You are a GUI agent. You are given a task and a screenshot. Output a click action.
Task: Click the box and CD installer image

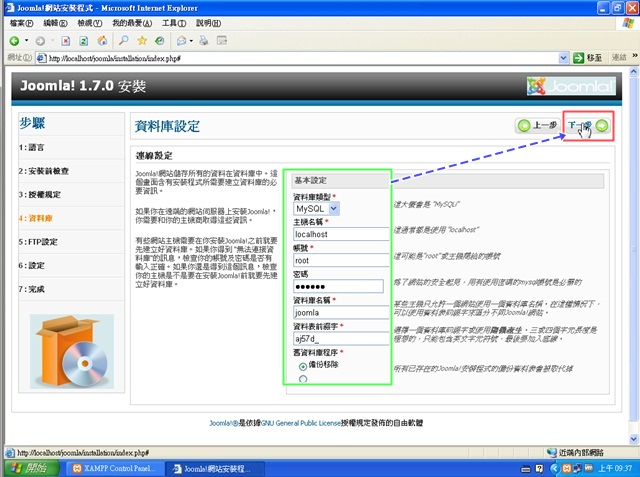[x=71, y=352]
